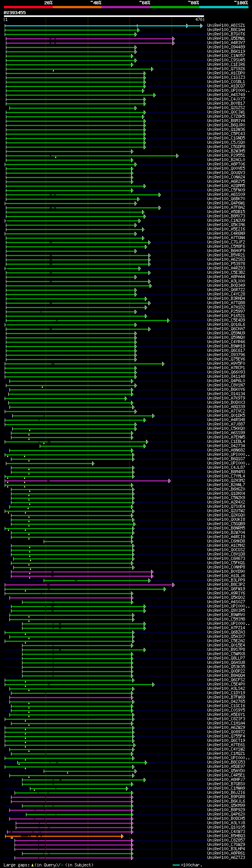Open hit UniRef100_B9PGR8

[x=226, y=797]
